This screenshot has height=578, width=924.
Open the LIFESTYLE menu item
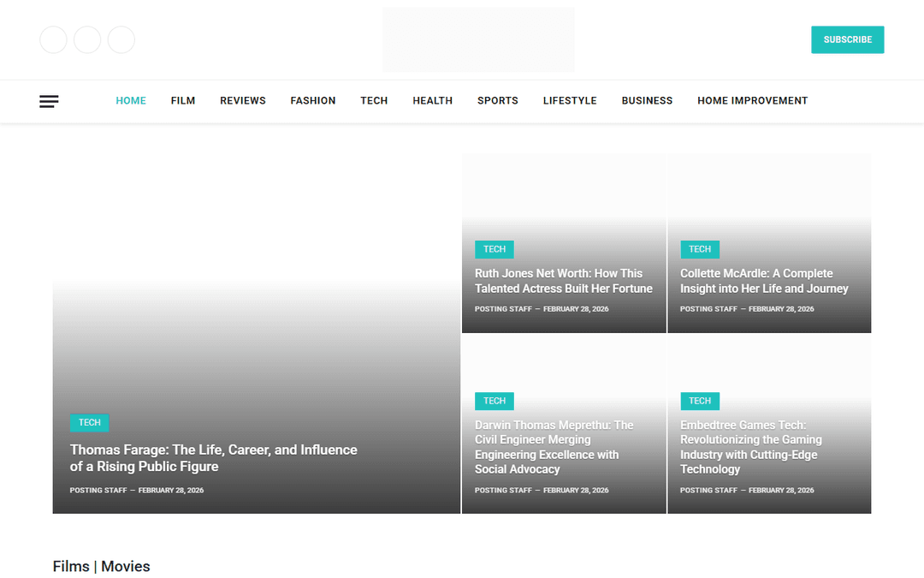click(570, 101)
